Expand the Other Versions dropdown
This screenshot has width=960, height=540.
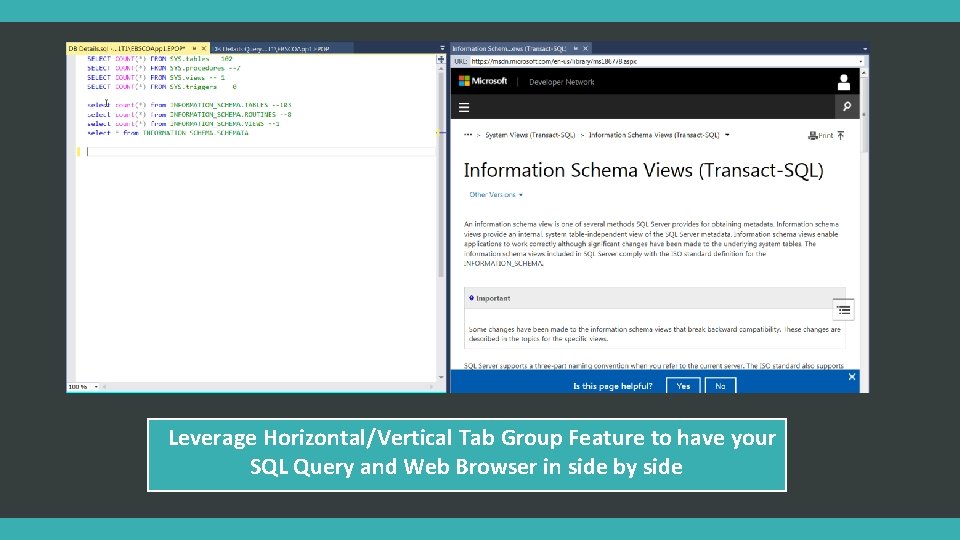pos(496,195)
